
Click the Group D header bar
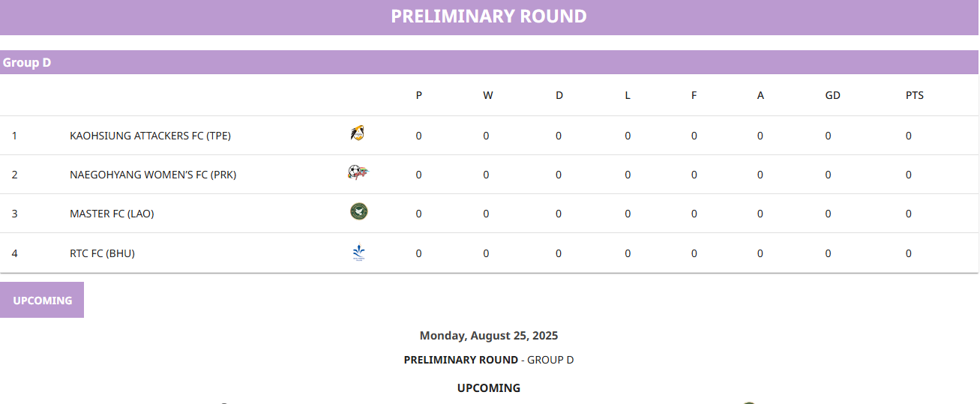click(x=489, y=62)
